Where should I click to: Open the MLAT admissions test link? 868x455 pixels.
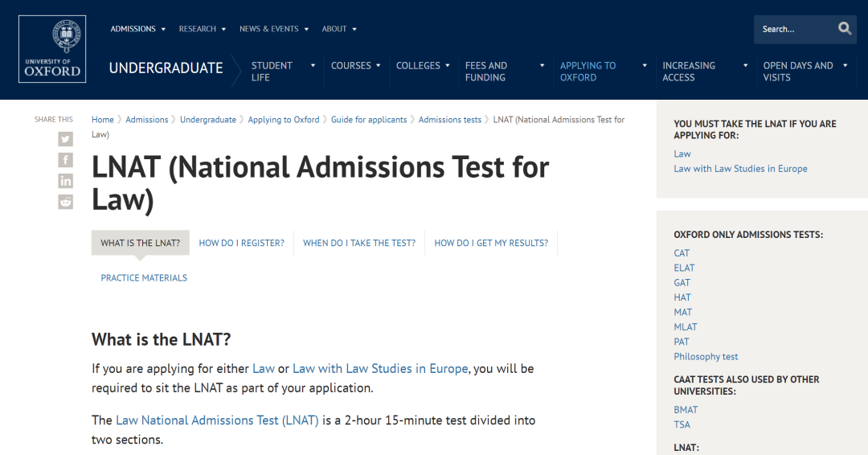(x=686, y=327)
